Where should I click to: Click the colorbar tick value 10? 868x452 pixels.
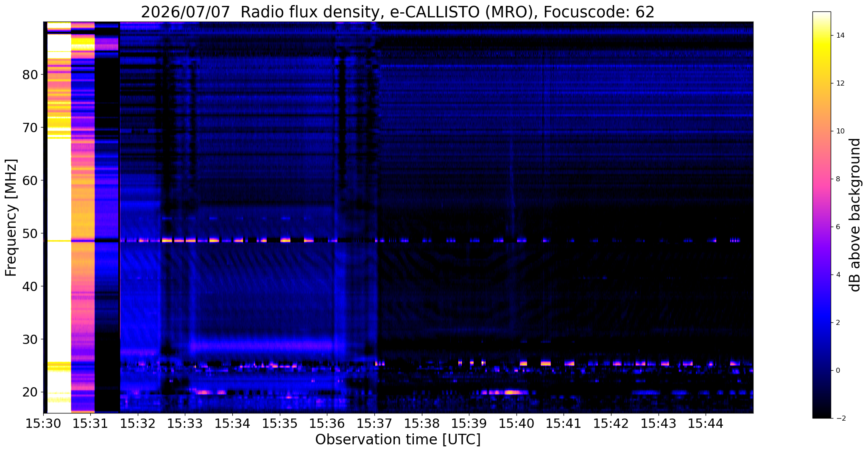tap(839, 131)
